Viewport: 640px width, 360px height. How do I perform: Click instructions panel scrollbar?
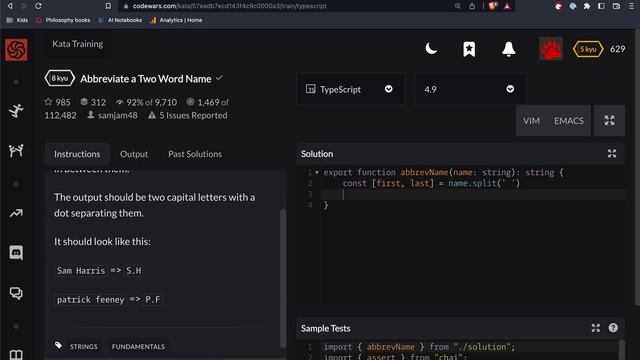click(x=283, y=278)
